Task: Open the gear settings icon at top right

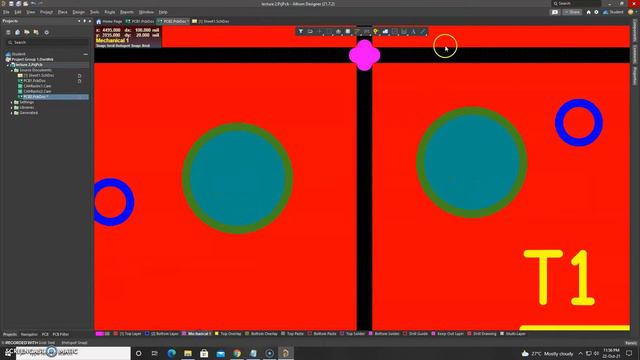Action: [x=596, y=12]
